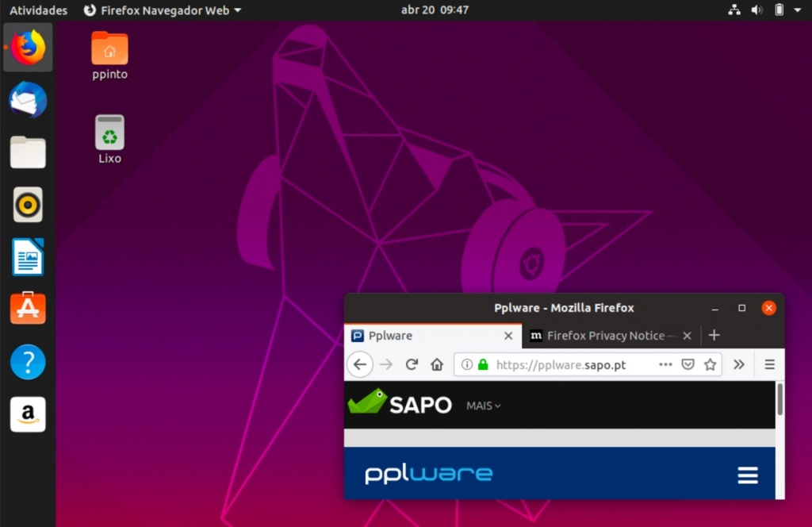
Task: Close the Pplware tab
Action: 508,336
